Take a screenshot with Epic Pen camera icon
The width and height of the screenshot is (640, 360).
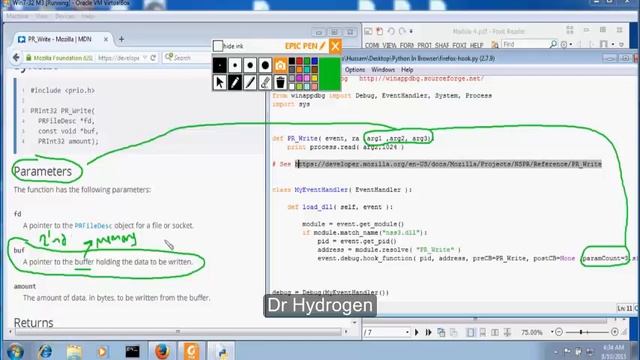pos(280,65)
